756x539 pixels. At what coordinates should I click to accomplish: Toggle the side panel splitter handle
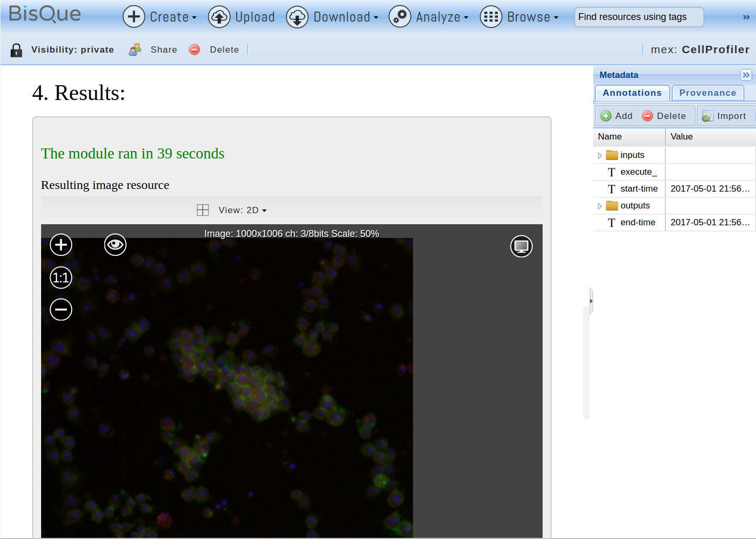591,301
